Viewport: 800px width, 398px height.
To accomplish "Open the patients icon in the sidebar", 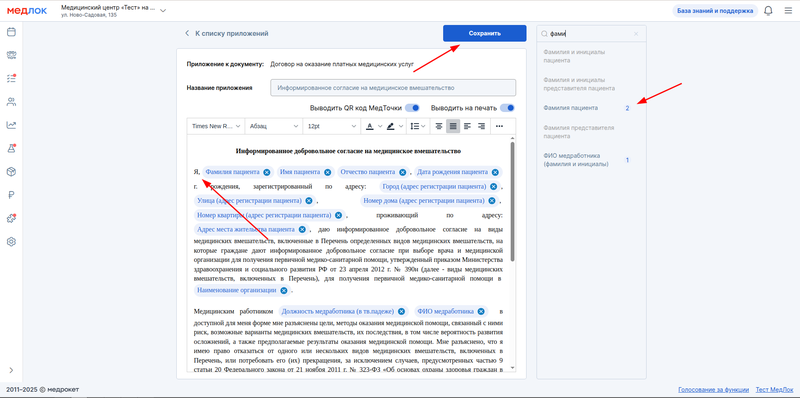I will click(11, 102).
